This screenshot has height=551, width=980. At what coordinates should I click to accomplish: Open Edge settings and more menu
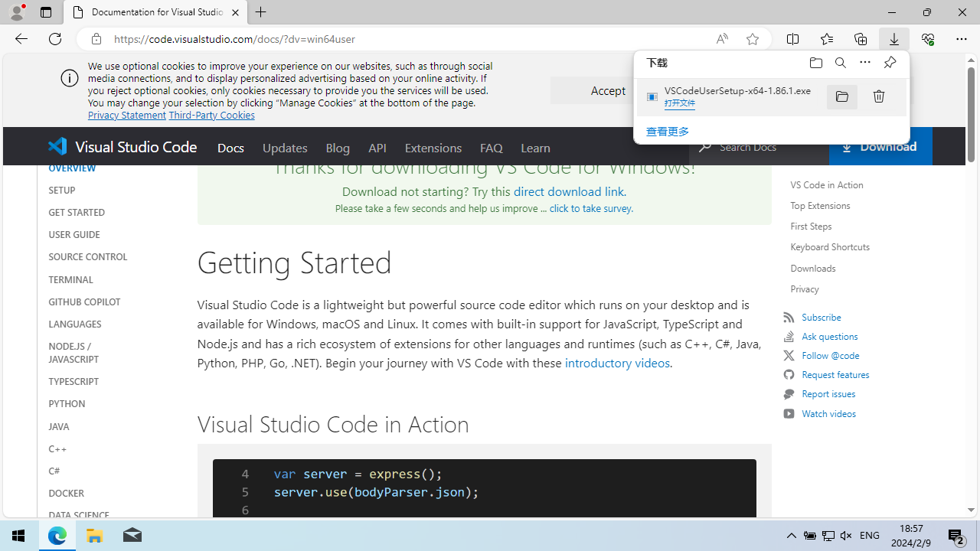point(962,39)
